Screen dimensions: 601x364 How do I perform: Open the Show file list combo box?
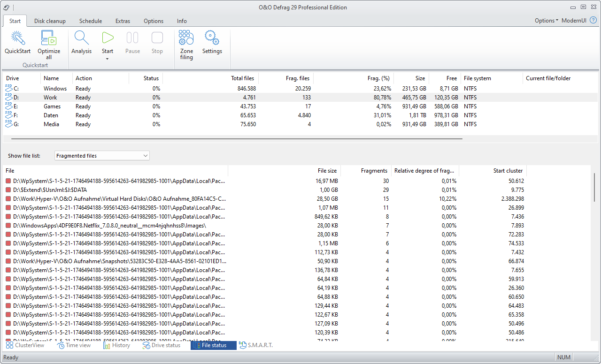tap(102, 156)
